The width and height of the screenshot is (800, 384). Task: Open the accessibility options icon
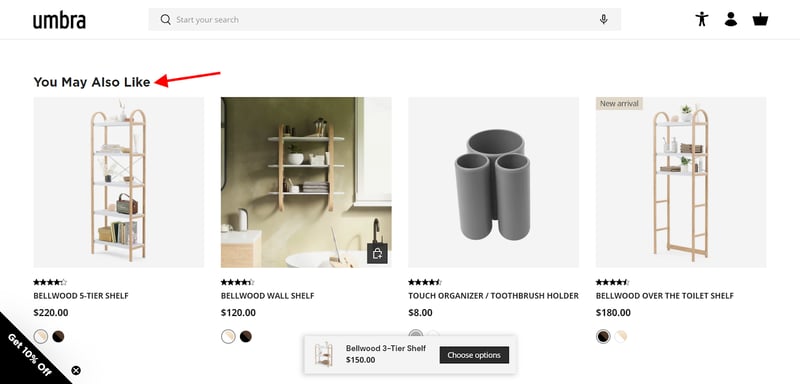[702, 19]
